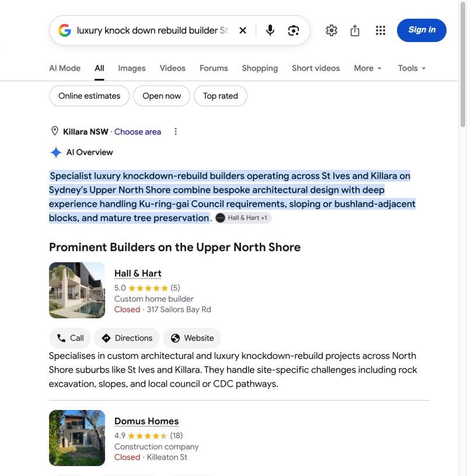Click the Killeaton St address text

point(167,457)
